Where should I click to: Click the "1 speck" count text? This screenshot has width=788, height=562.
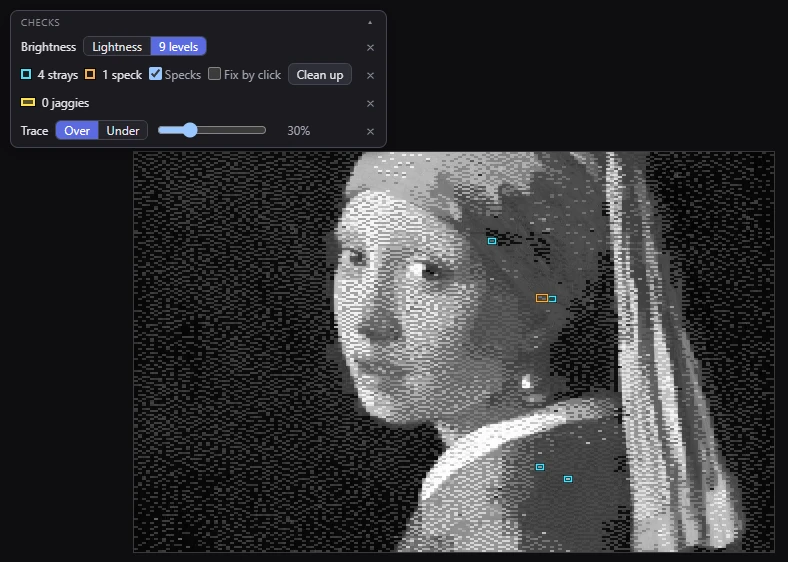click(122, 75)
